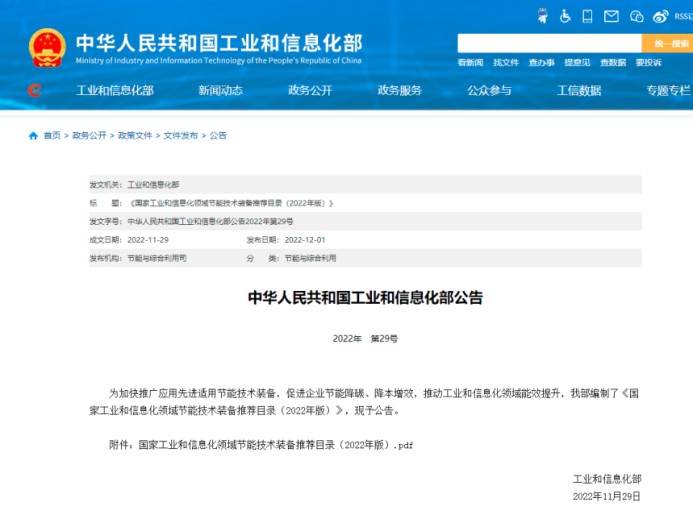Select the 新闻动态 navigation tab
The image size is (693, 524).
click(220, 90)
